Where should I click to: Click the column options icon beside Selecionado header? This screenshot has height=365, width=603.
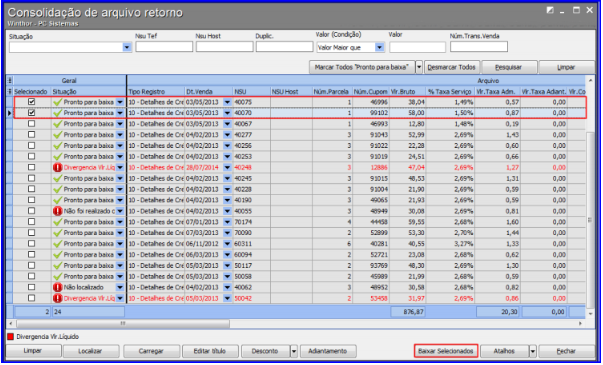click(10, 92)
